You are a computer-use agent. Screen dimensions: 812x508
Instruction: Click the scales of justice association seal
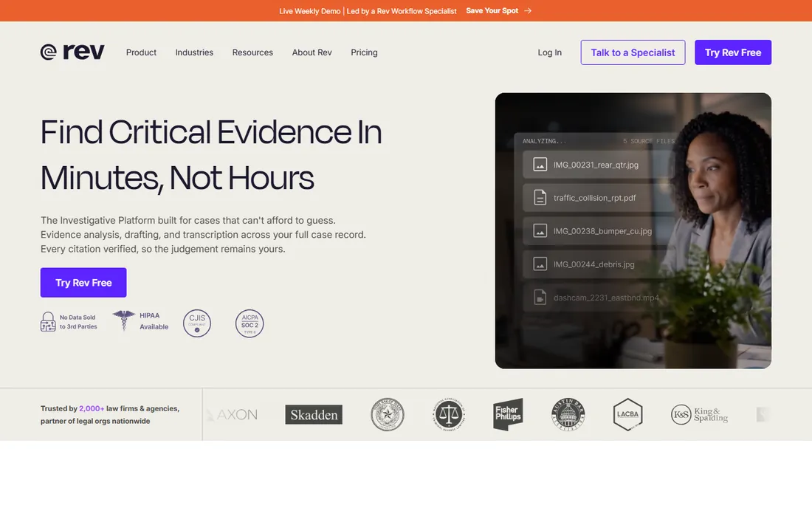coord(449,414)
